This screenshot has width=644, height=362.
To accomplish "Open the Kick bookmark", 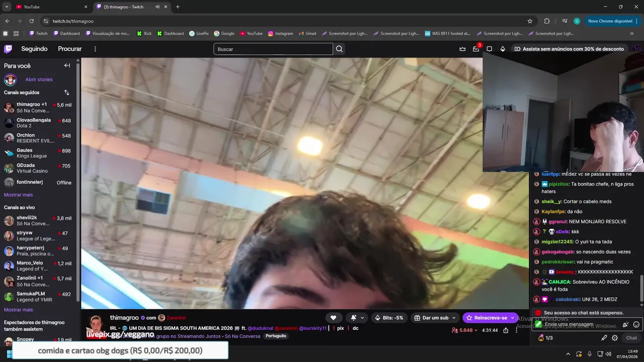I will (144, 34).
